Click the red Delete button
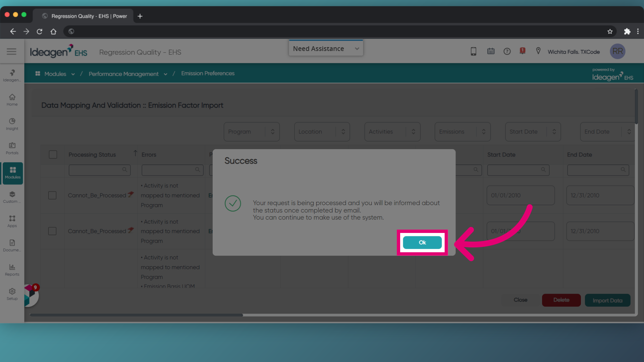 click(x=561, y=300)
